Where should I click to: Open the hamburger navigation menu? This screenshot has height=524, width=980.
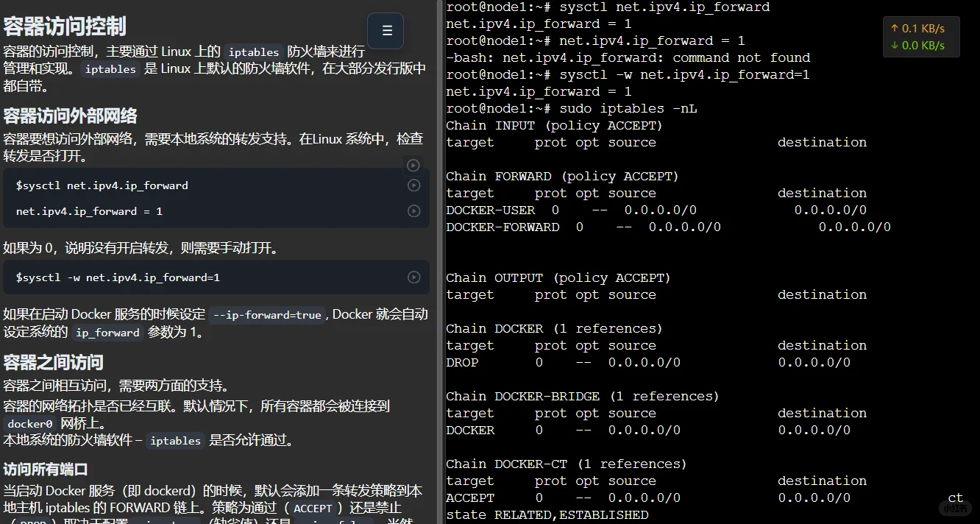[x=385, y=31]
